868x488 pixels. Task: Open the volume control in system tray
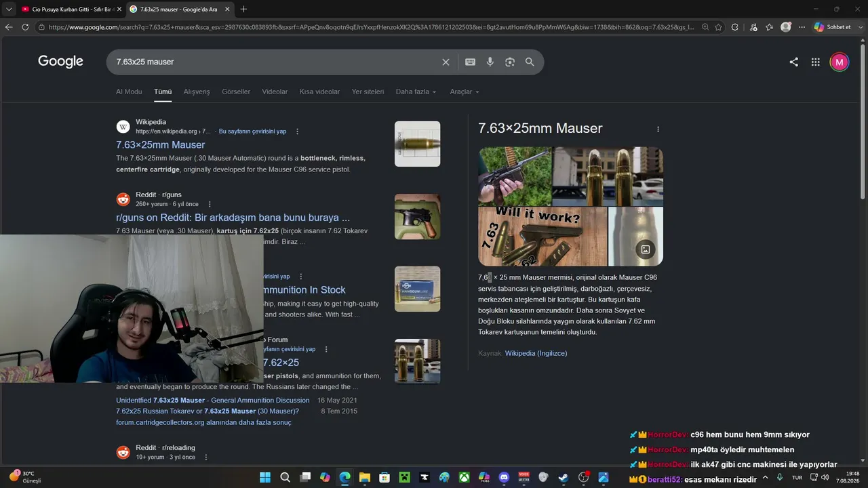point(825,477)
